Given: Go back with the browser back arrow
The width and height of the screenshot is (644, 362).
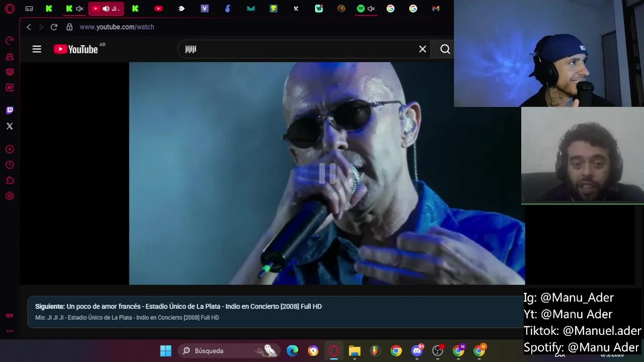Looking at the screenshot, I should pyautogui.click(x=29, y=27).
